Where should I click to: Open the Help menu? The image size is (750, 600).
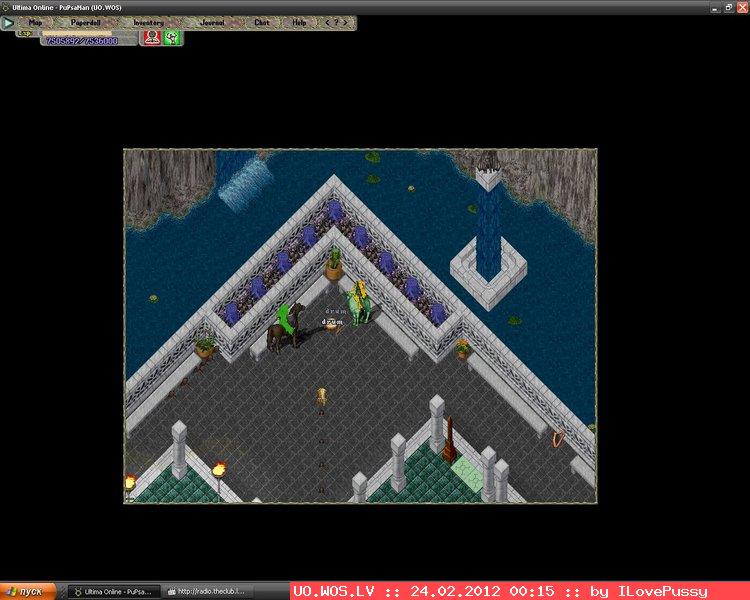[x=299, y=22]
